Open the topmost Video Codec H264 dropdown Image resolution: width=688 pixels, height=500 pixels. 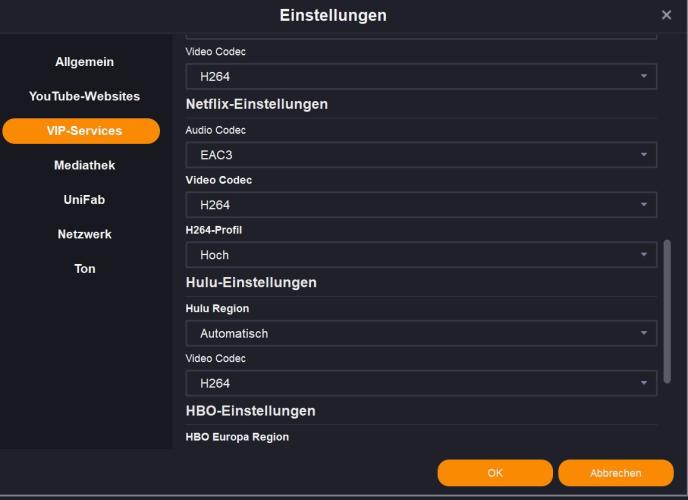[x=420, y=76]
